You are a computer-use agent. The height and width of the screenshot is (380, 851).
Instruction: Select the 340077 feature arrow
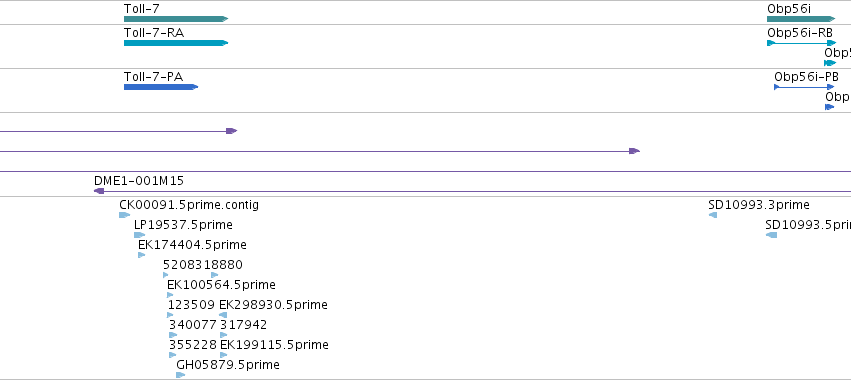pos(173,335)
